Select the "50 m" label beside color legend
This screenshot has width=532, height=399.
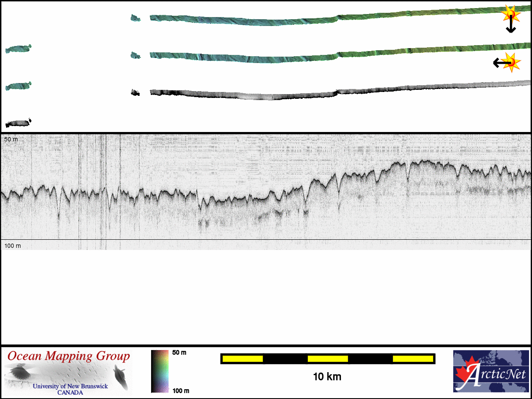pyautogui.click(x=179, y=353)
